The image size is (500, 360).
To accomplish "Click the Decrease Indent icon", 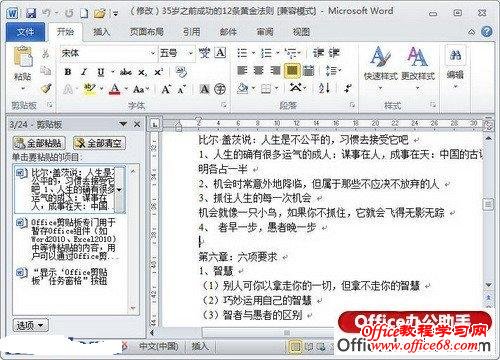I will click(x=318, y=53).
